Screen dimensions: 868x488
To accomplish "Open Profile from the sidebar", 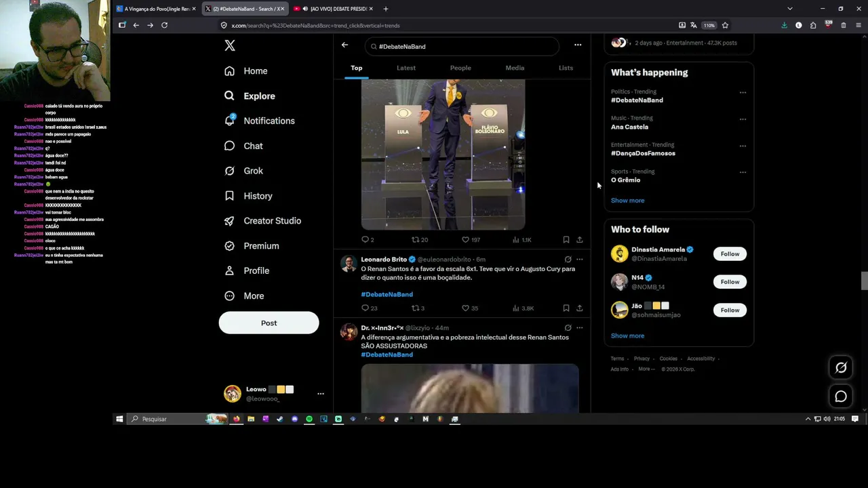I will 247,270.
